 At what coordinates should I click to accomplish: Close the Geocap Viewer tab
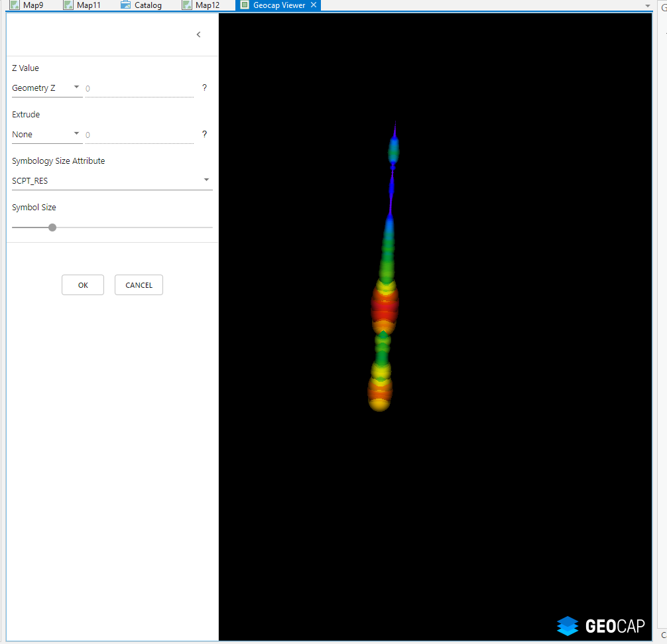[x=314, y=5]
